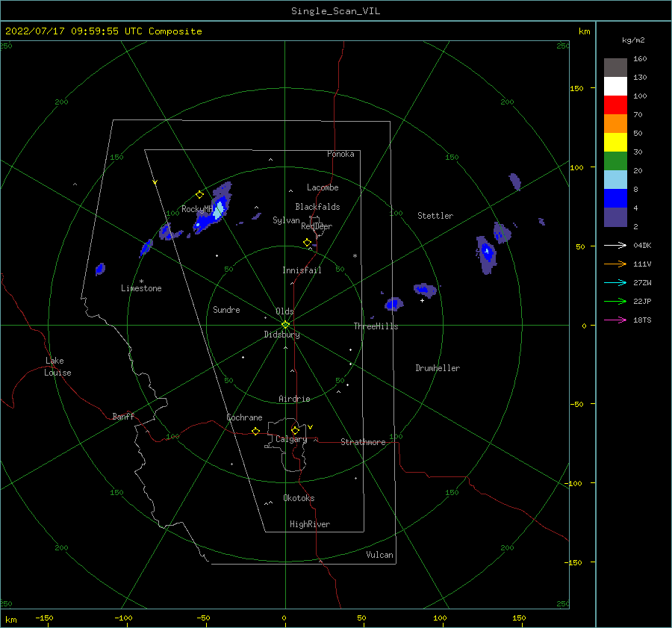Click the Vulcan label
Screen dimensions: 672x628
point(379,555)
